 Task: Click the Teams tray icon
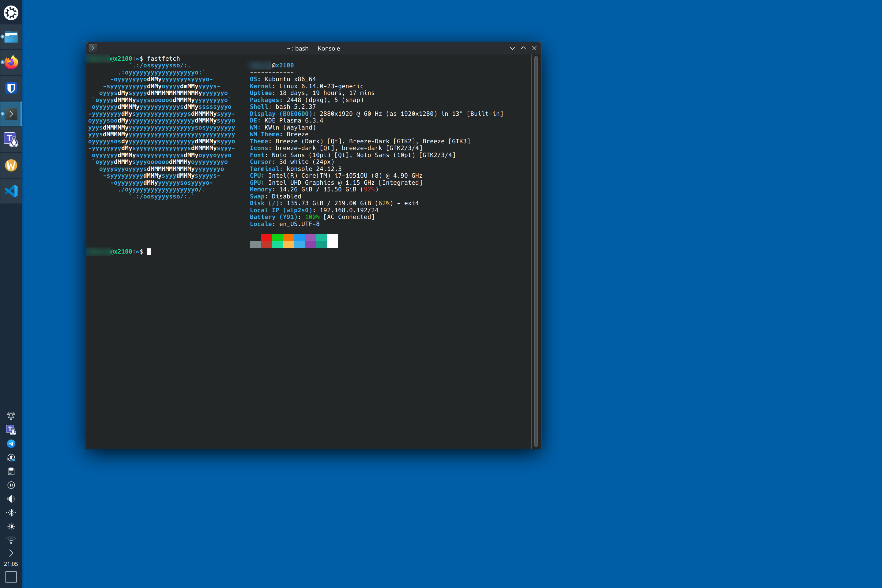(x=11, y=430)
